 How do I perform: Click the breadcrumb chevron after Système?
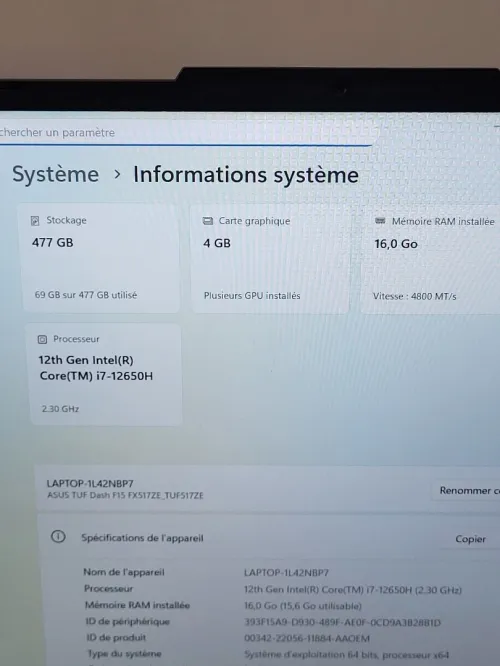coord(117,174)
